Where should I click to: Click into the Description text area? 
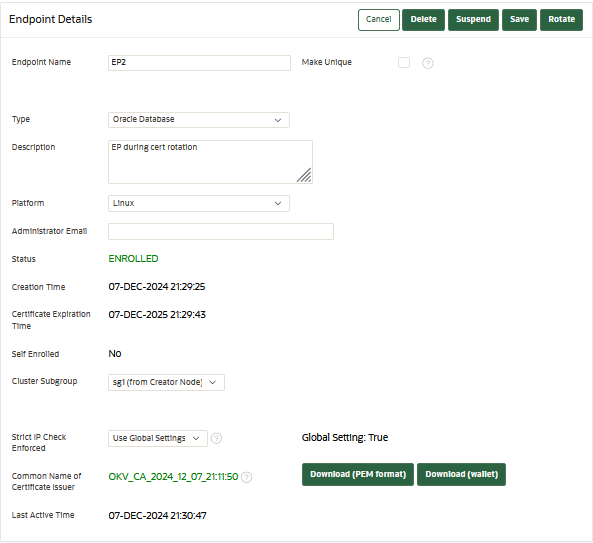click(210, 162)
